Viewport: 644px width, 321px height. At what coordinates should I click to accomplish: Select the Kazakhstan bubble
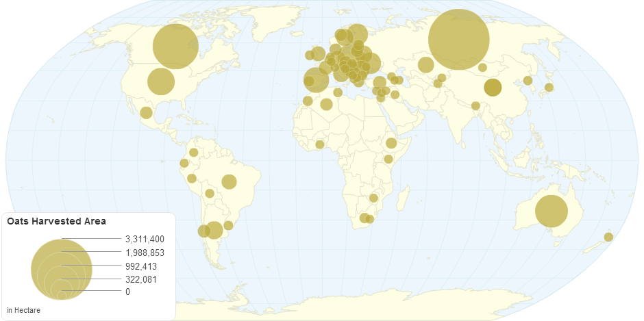tap(425, 65)
